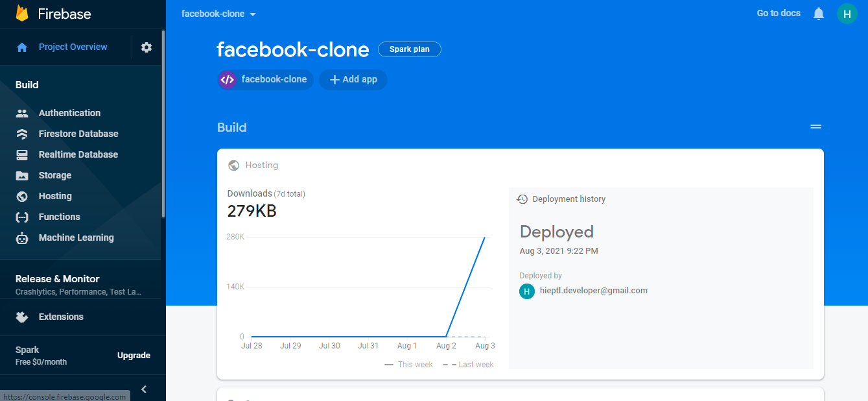Click the Firebase flame logo
This screenshot has height=401, width=868.
[22, 14]
